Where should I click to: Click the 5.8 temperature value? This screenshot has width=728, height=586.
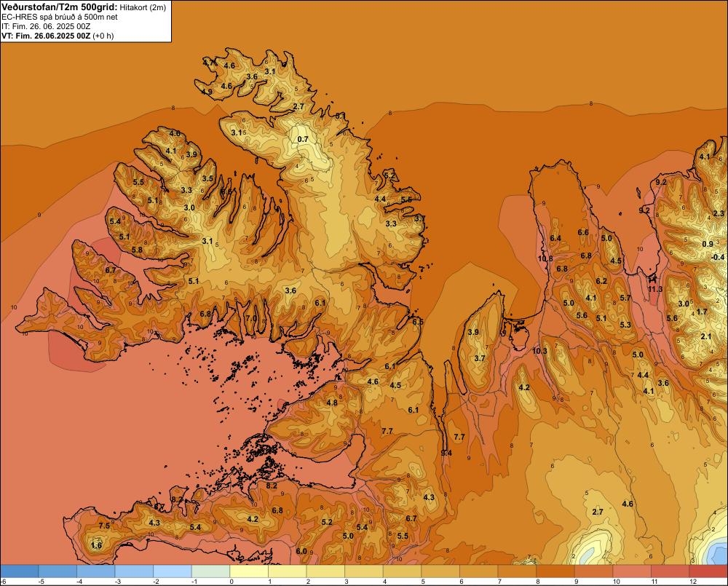coord(137,250)
